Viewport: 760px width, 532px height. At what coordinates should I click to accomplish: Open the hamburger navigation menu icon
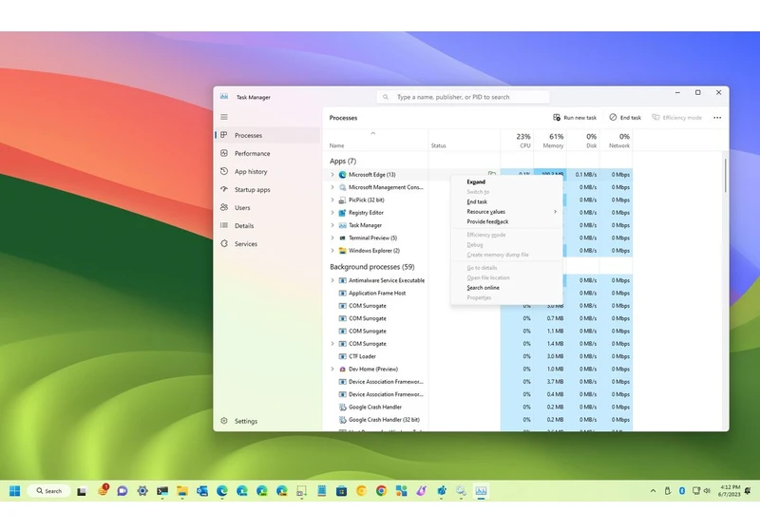(224, 117)
